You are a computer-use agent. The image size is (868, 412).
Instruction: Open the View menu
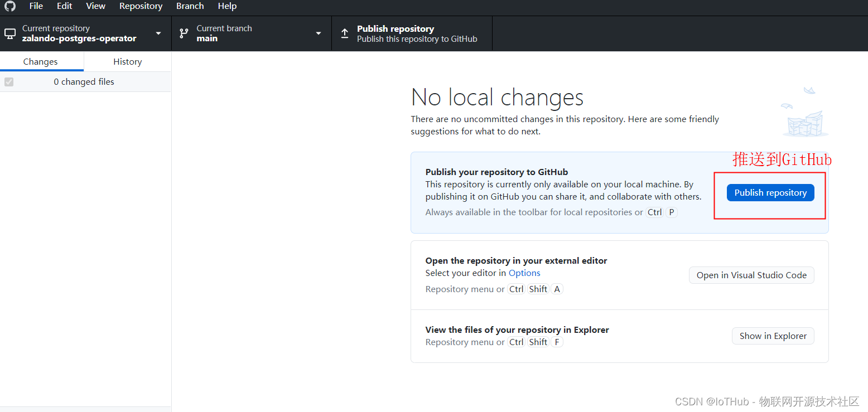(x=96, y=6)
